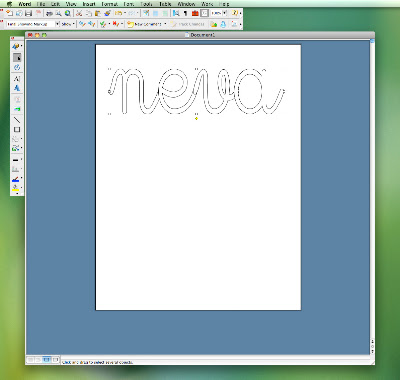This screenshot has height=380, width=400.
Task: Open the File menu
Action: (x=41, y=4)
